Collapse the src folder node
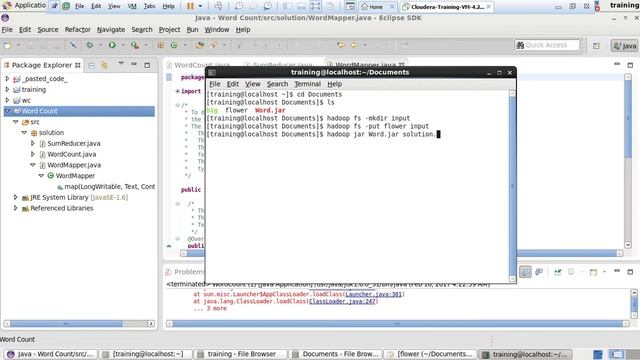Screen dimensions: 640x360 16,122
